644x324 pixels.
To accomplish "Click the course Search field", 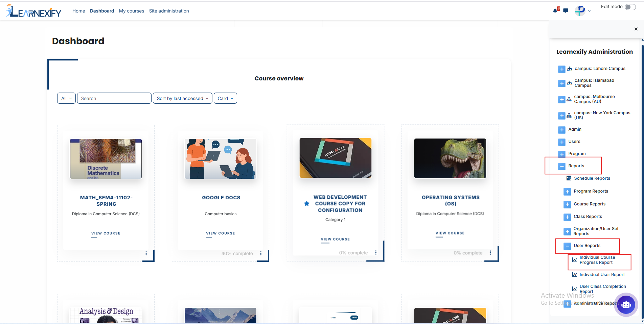I will click(x=114, y=98).
